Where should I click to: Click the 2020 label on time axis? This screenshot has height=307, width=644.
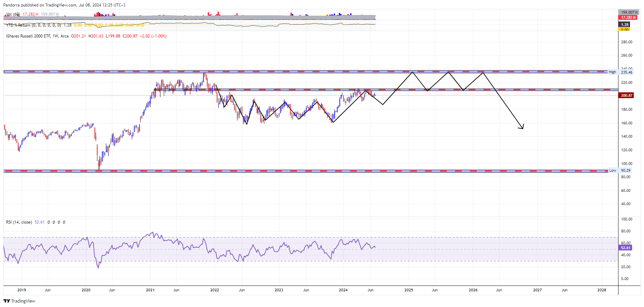click(x=86, y=290)
